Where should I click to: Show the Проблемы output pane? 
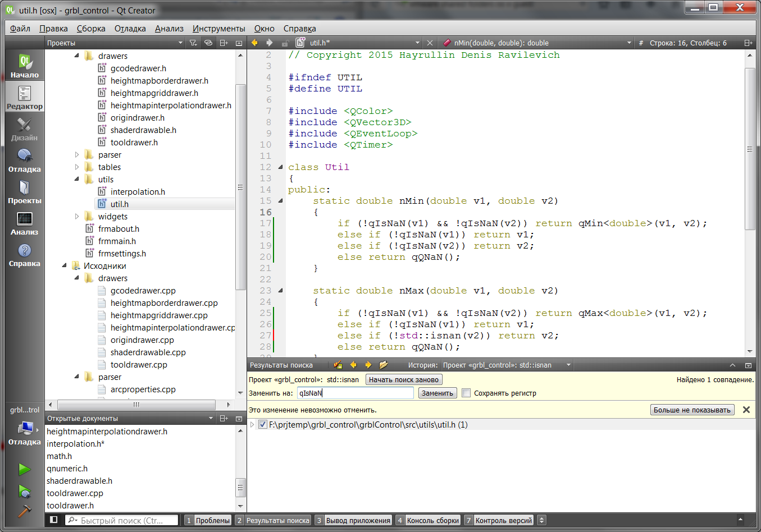pyautogui.click(x=208, y=520)
